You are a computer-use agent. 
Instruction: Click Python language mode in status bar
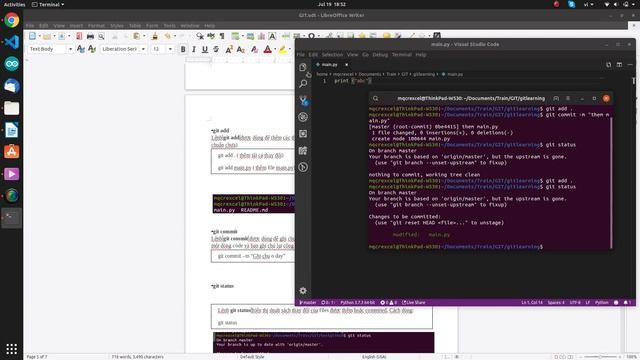tap(602, 302)
